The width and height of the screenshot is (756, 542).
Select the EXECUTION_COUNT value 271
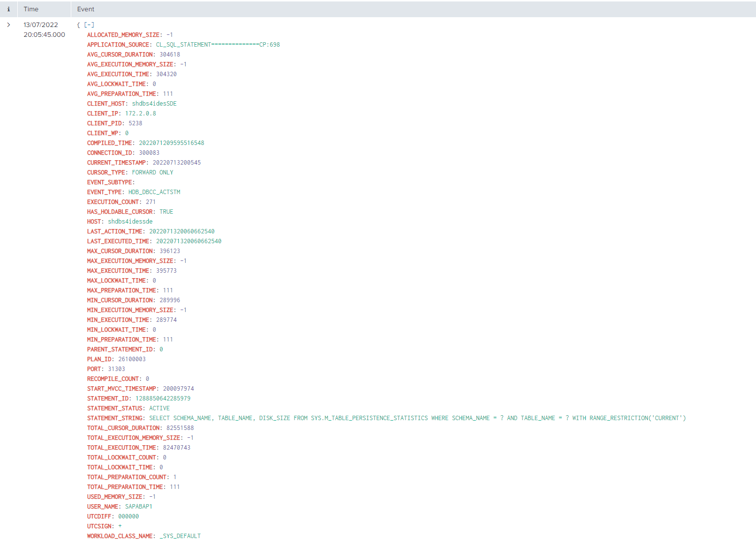click(150, 202)
